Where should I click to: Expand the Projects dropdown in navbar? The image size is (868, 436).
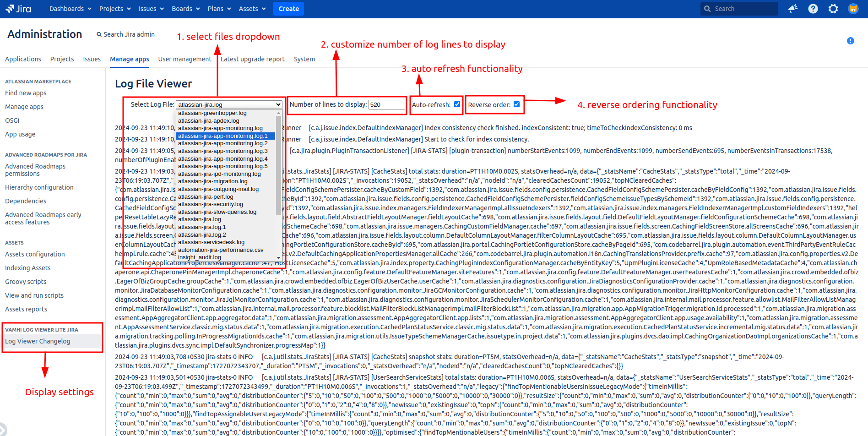(x=115, y=9)
